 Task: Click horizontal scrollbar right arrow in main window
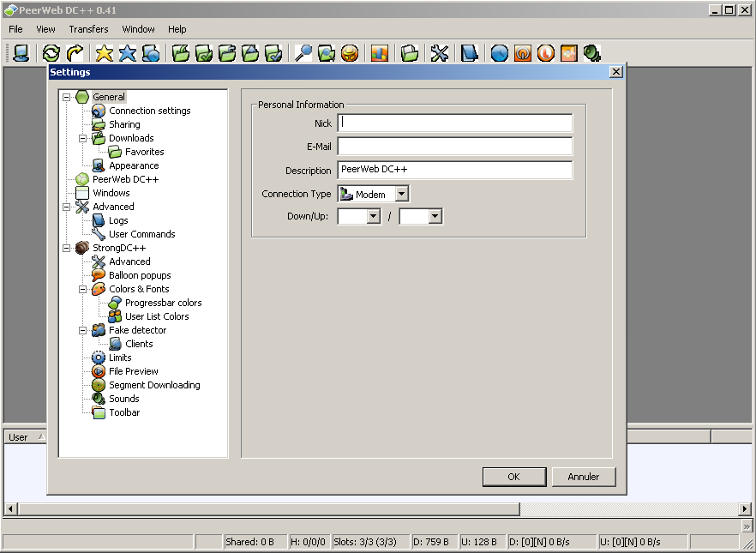(744, 508)
